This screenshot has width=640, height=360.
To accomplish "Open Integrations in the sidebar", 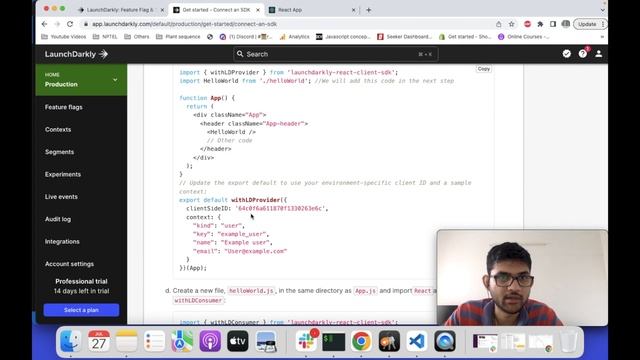I will (x=62, y=242).
